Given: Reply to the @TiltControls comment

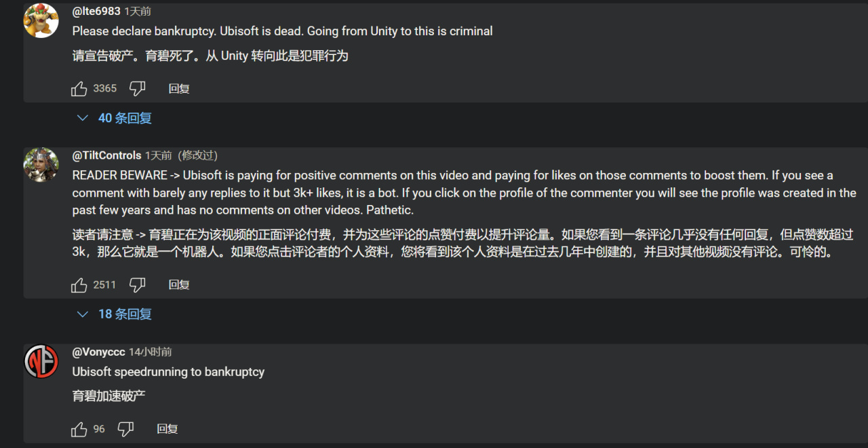Looking at the screenshot, I should [179, 284].
